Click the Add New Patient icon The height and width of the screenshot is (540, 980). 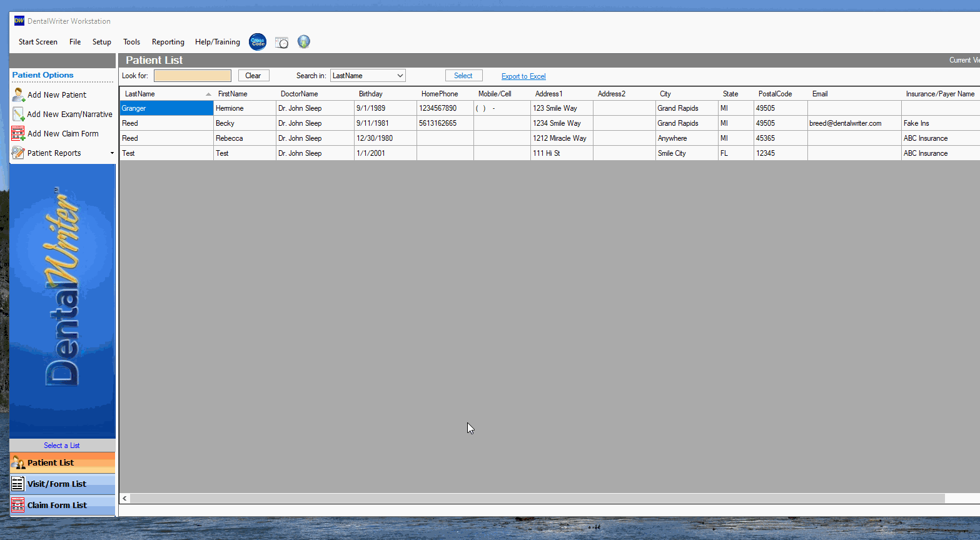click(x=19, y=95)
